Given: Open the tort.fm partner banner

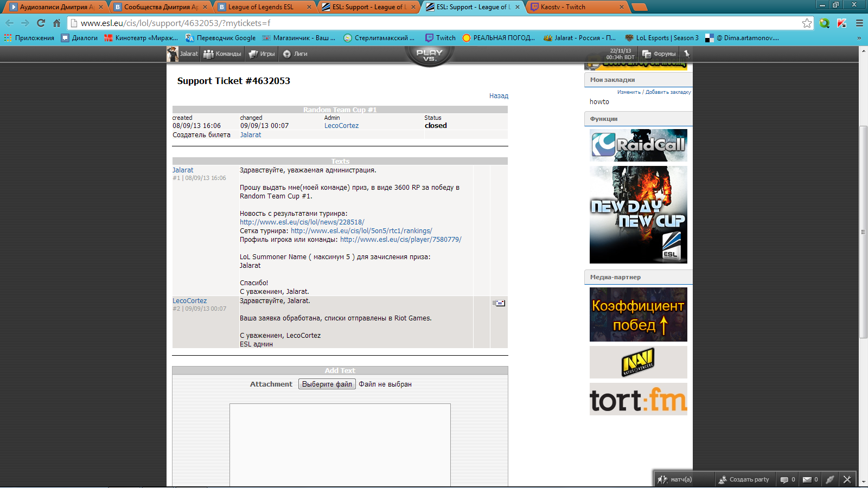Looking at the screenshot, I should (x=639, y=399).
